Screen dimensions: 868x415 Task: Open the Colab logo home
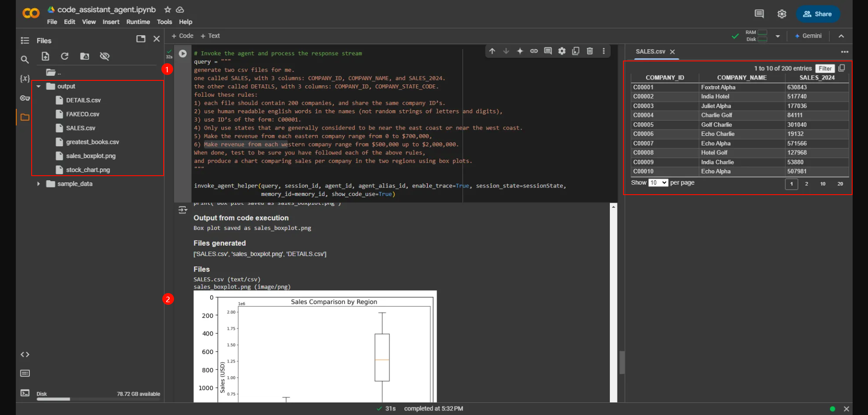(x=31, y=14)
